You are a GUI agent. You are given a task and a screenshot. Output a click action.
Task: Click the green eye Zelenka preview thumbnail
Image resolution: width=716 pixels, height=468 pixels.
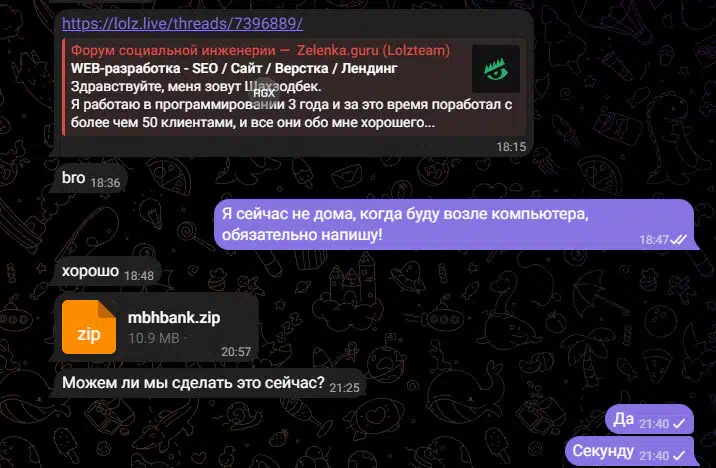point(495,69)
